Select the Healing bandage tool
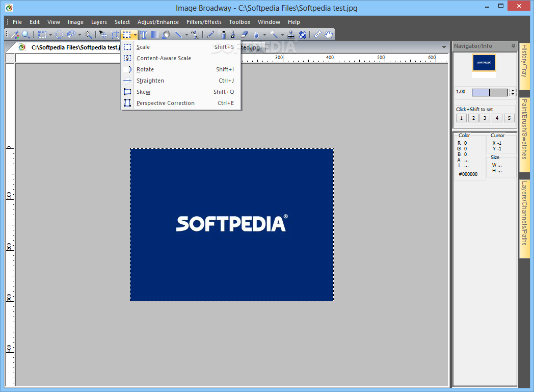534x392 pixels. [x=303, y=34]
